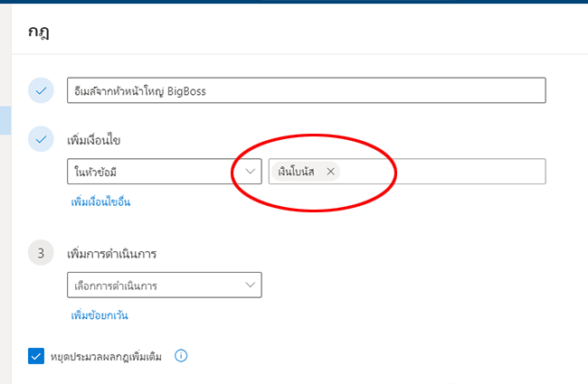Remove the เงินโบนัส keyword tag
588x384 pixels.
click(330, 172)
